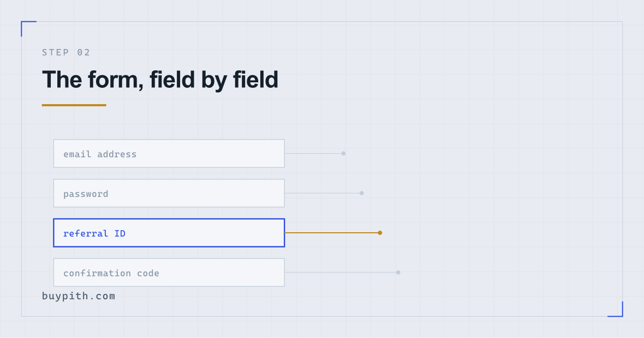The height and width of the screenshot is (338, 644).
Task: Click the blue corner bracket at top left
Action: coord(28,28)
